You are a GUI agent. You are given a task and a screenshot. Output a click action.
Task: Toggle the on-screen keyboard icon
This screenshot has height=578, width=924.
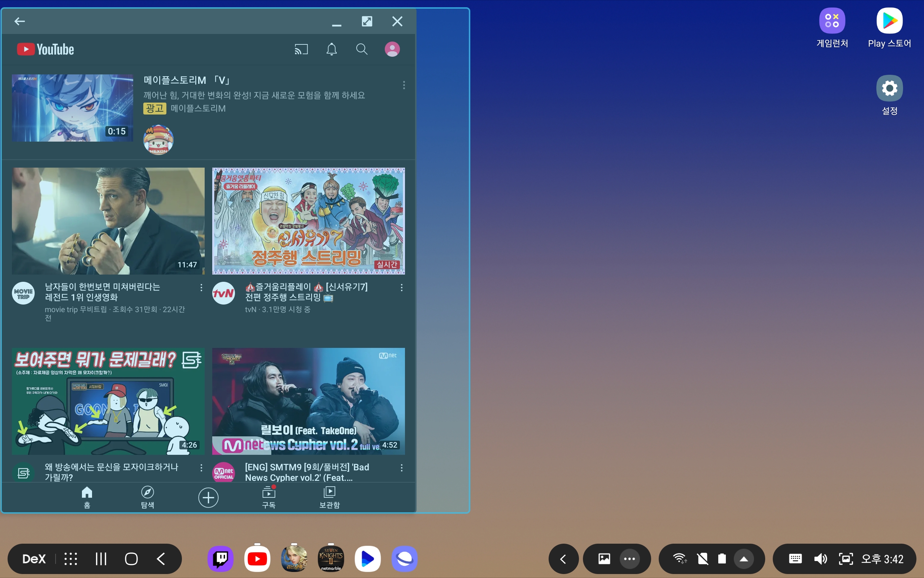point(796,559)
